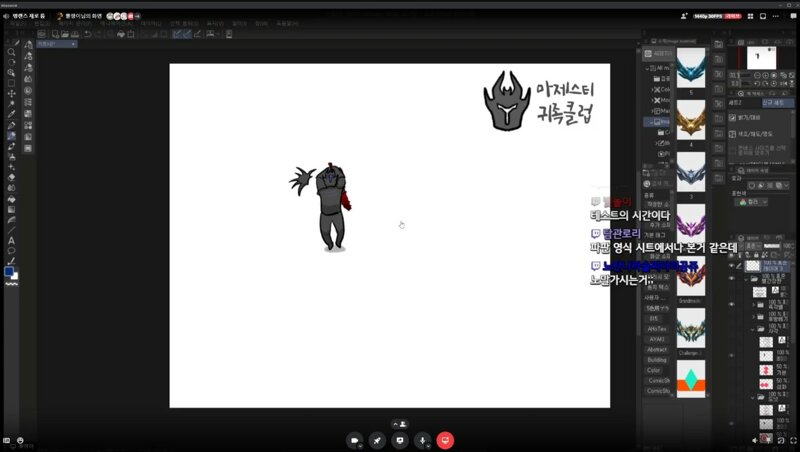Pick the Eraser tool
The width and height of the screenshot is (800, 452).
(x=11, y=177)
